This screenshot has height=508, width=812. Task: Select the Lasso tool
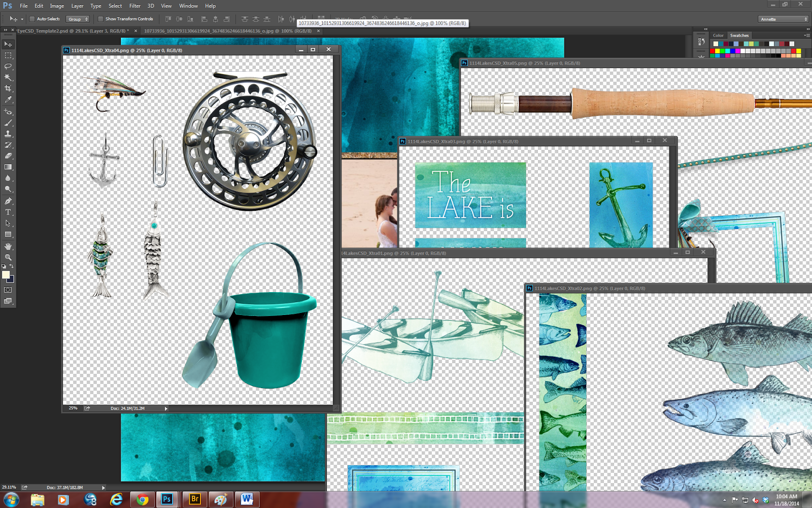8,66
